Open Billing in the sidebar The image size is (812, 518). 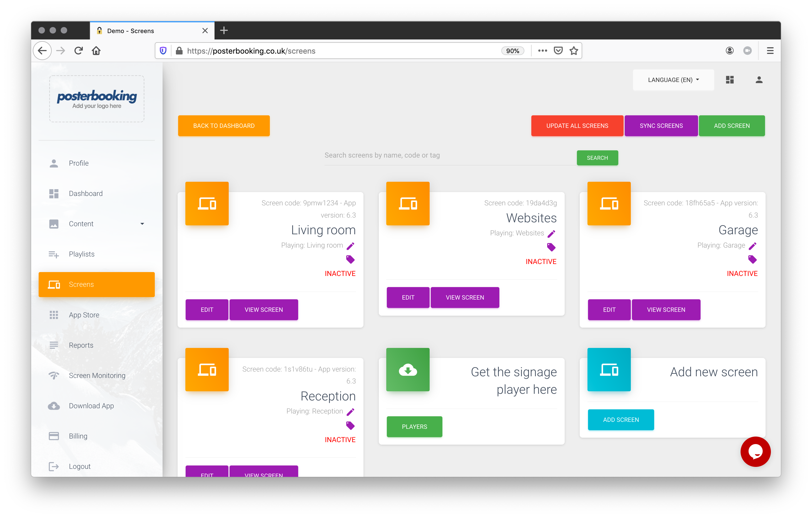coord(97,436)
